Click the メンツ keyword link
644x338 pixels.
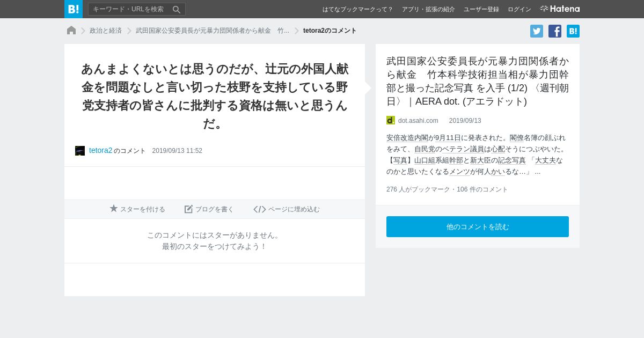(x=459, y=171)
